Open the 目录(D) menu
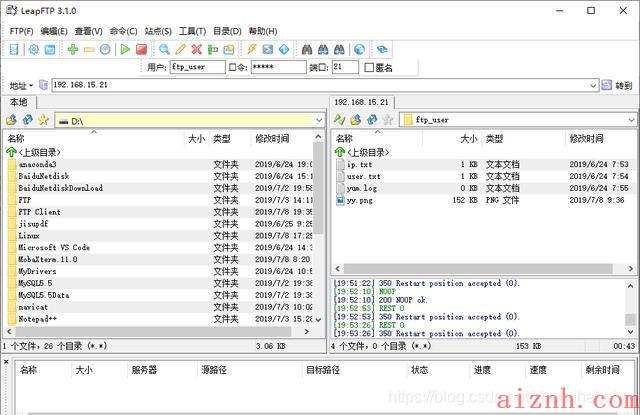 pos(227,31)
